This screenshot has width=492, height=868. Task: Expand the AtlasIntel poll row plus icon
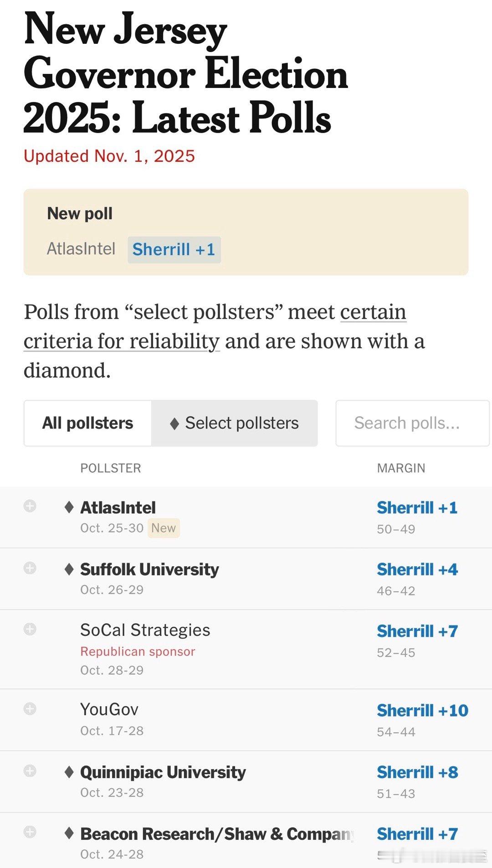pyautogui.click(x=30, y=506)
